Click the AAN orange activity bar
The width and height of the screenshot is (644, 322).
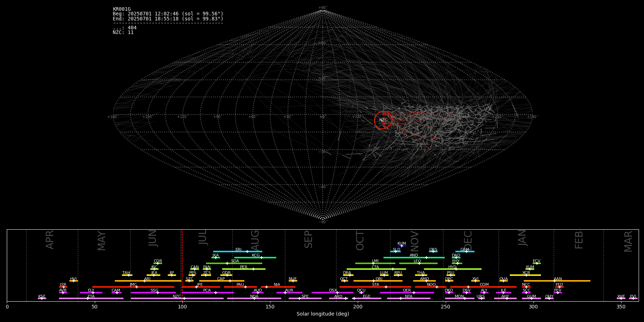[x=557, y=281]
